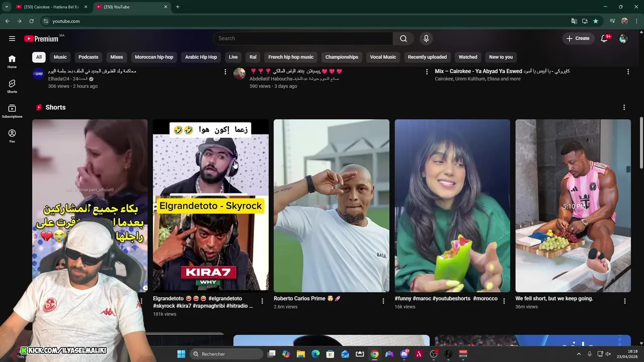The width and height of the screenshot is (644, 362).
Task: Click the YouTube Premium logo
Action: (x=41, y=39)
